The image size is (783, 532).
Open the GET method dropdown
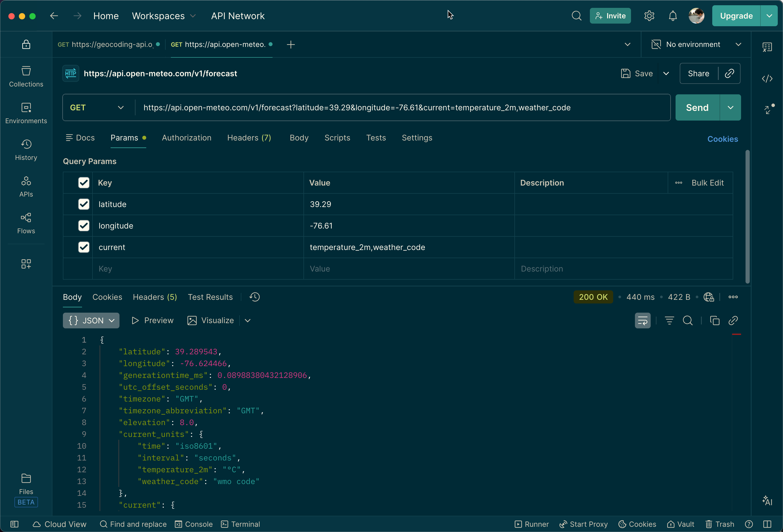(x=97, y=107)
